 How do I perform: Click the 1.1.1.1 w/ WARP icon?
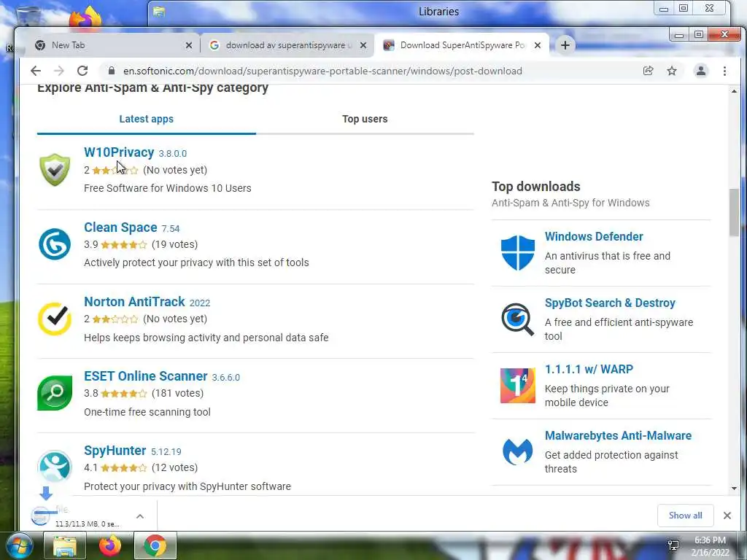(518, 386)
